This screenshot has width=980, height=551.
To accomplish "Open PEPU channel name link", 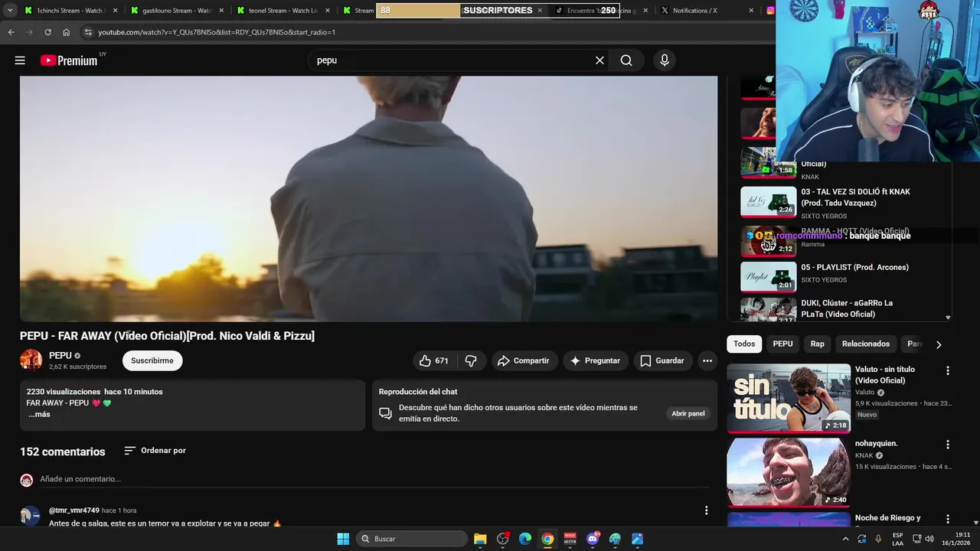I will click(x=60, y=356).
